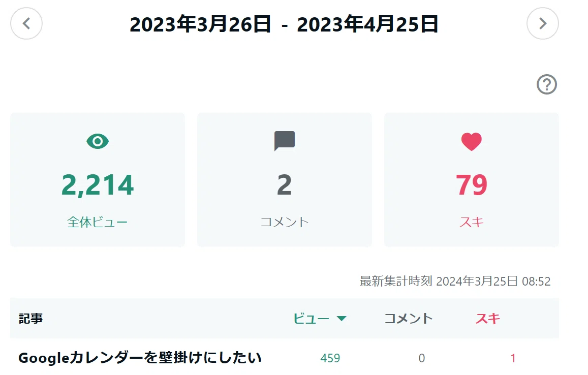Sort the table by コメント column
The image size is (588, 375).
[409, 319]
